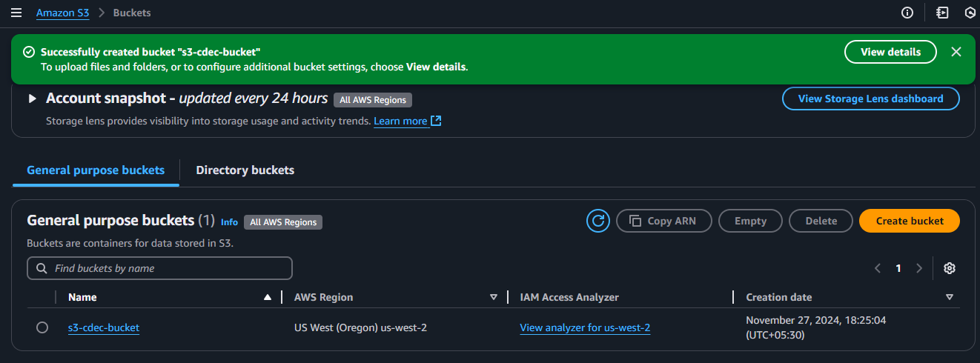The height and width of the screenshot is (363, 980).
Task: Open table preferences gear icon
Action: 949,268
